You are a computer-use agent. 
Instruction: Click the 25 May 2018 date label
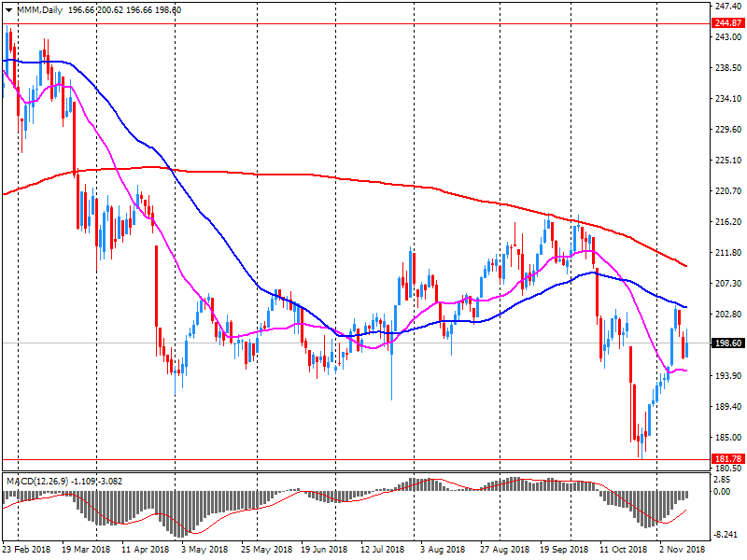pos(266,550)
